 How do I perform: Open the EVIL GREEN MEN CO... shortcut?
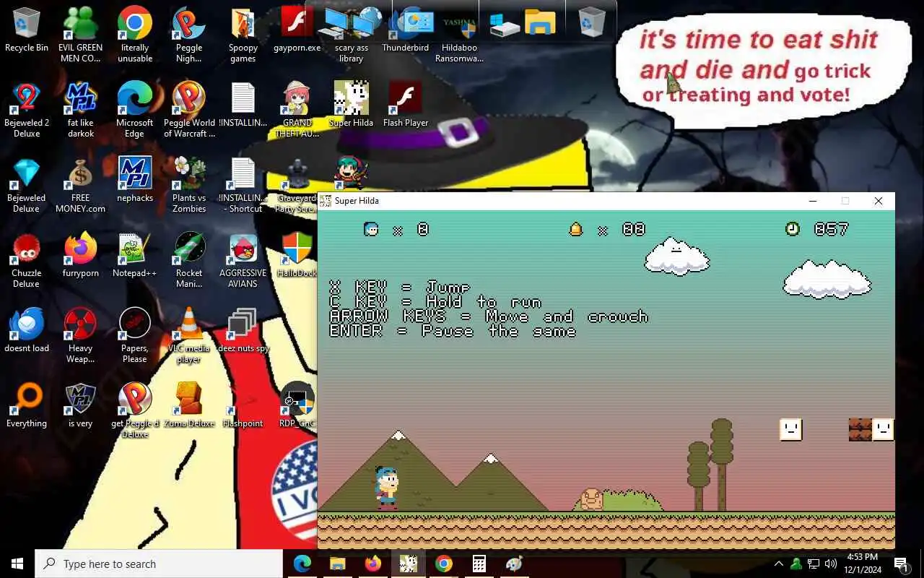80,35
